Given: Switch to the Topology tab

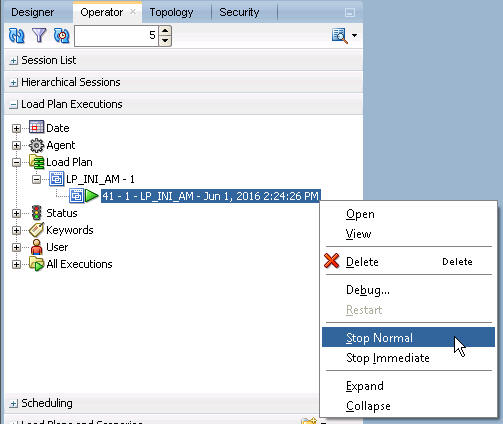Looking at the screenshot, I should pyautogui.click(x=171, y=12).
